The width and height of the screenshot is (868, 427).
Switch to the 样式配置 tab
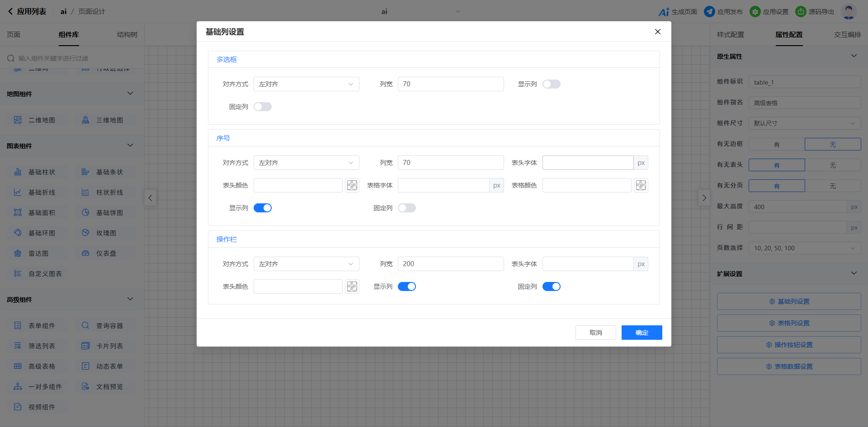tap(730, 35)
